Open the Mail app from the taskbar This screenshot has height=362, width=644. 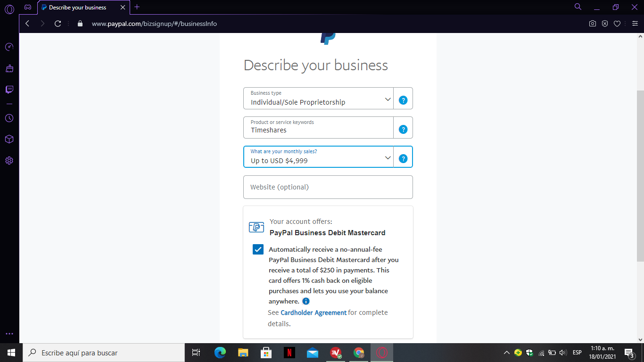[x=313, y=353]
